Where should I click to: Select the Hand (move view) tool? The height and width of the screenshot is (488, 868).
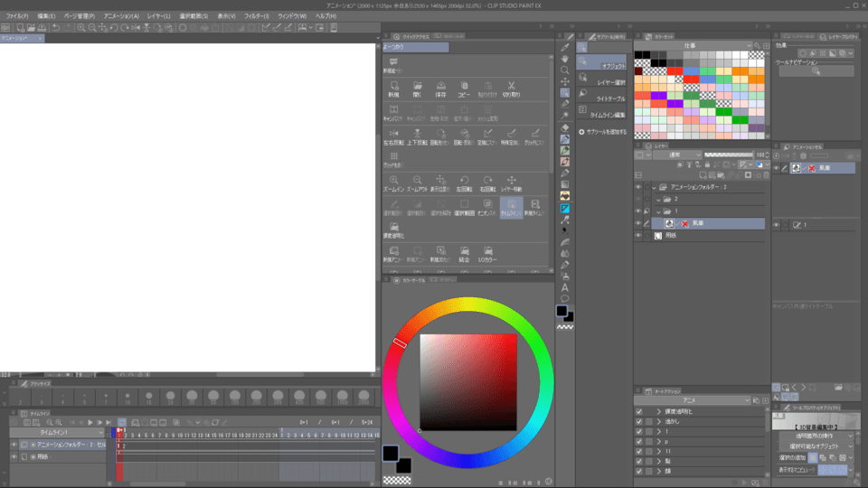pos(564,59)
